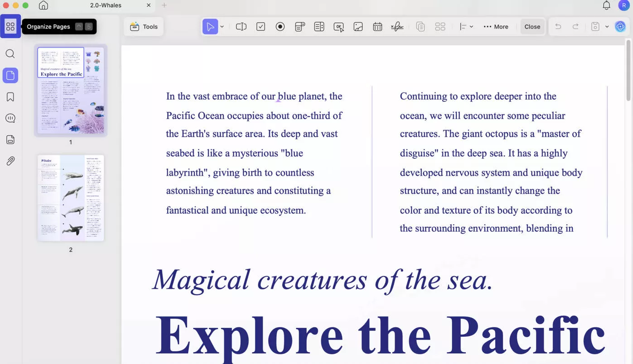Open the UPDF AI assistant

[620, 26]
